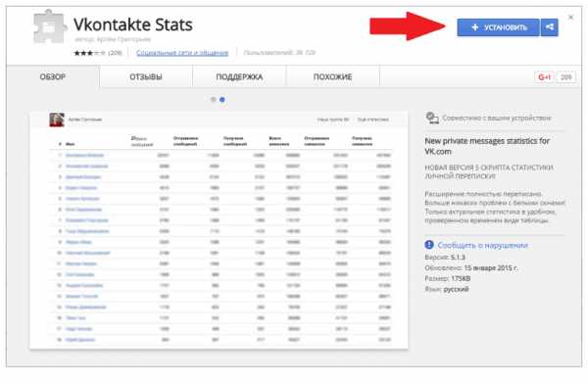This screenshot has width=588, height=384.
Task: Select the second blue carousel dot
Action: [x=222, y=100]
